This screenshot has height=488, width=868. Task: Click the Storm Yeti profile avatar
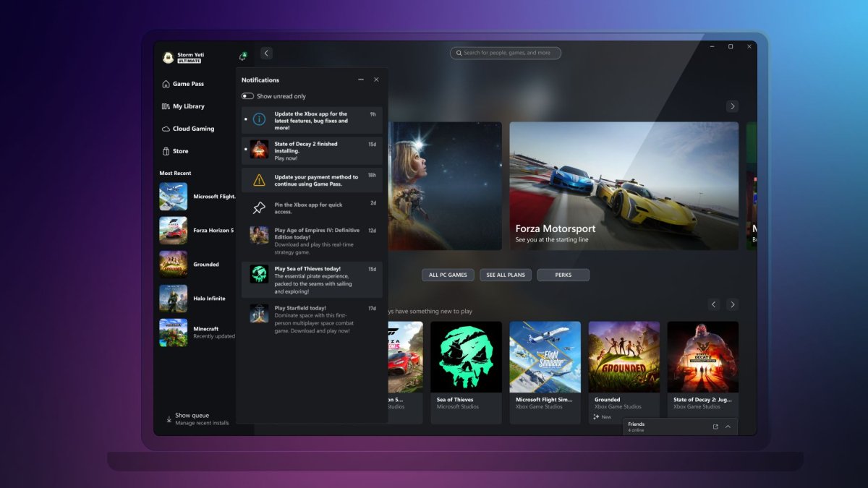point(168,56)
